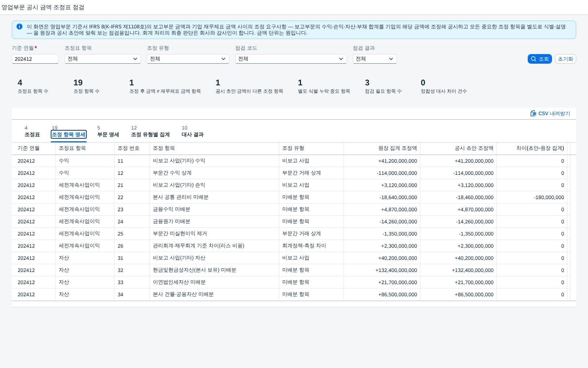Select the 대사 결과 tab
This screenshot has width=588, height=368.
(x=193, y=131)
